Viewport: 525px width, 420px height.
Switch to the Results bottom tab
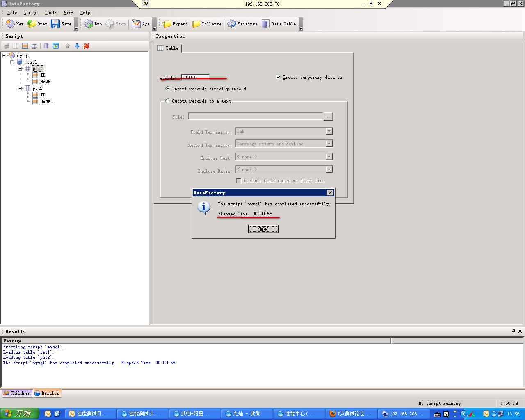[47, 393]
